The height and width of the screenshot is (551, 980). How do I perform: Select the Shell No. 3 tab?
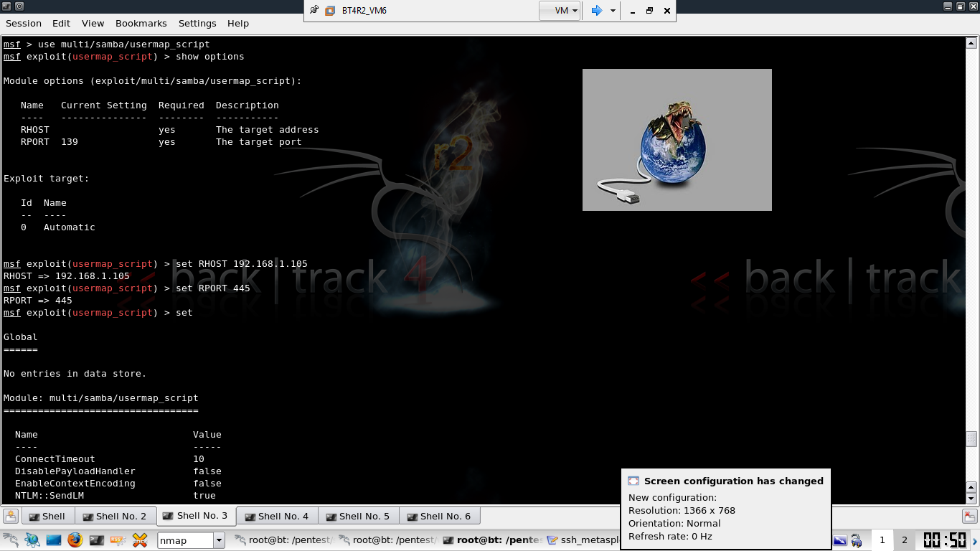pos(195,515)
